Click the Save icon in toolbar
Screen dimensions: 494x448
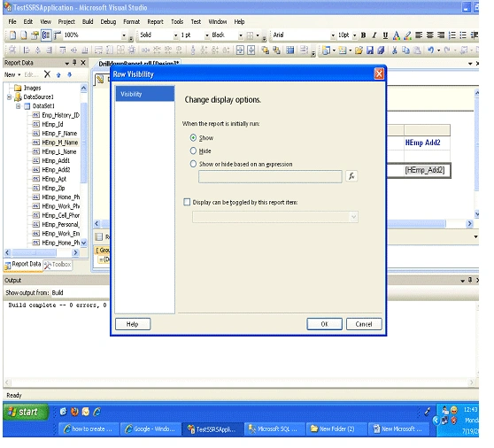click(x=370, y=50)
